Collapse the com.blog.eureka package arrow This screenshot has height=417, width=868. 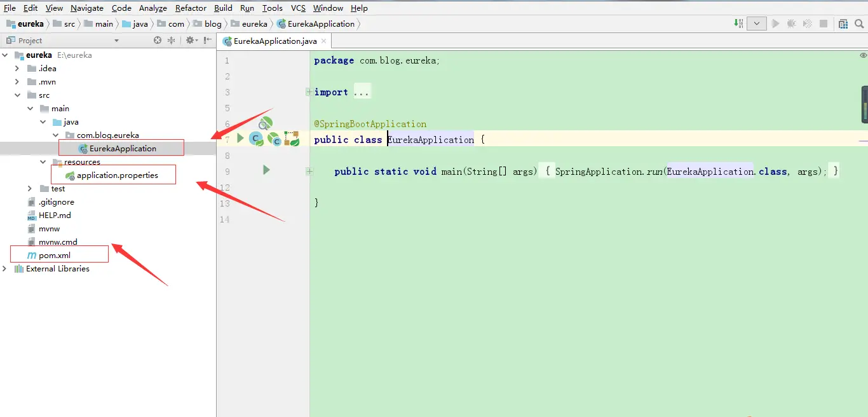(55, 135)
